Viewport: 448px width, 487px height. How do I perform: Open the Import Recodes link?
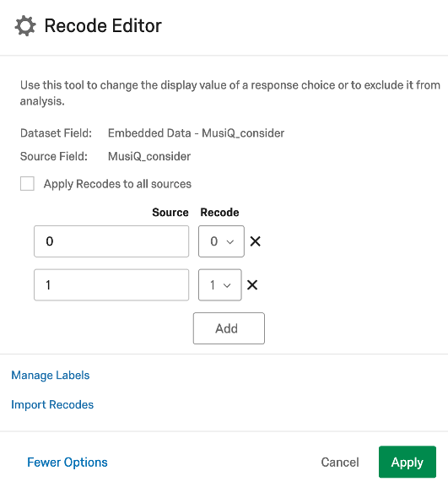pyautogui.click(x=52, y=404)
